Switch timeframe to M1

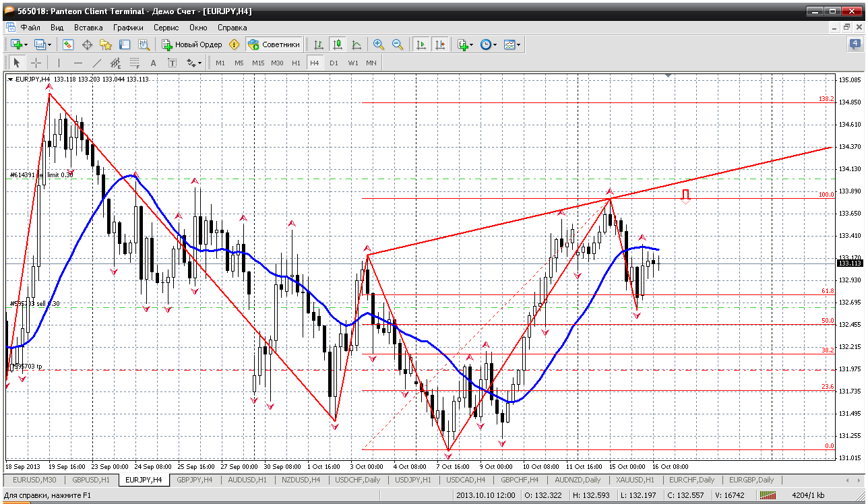tap(220, 63)
